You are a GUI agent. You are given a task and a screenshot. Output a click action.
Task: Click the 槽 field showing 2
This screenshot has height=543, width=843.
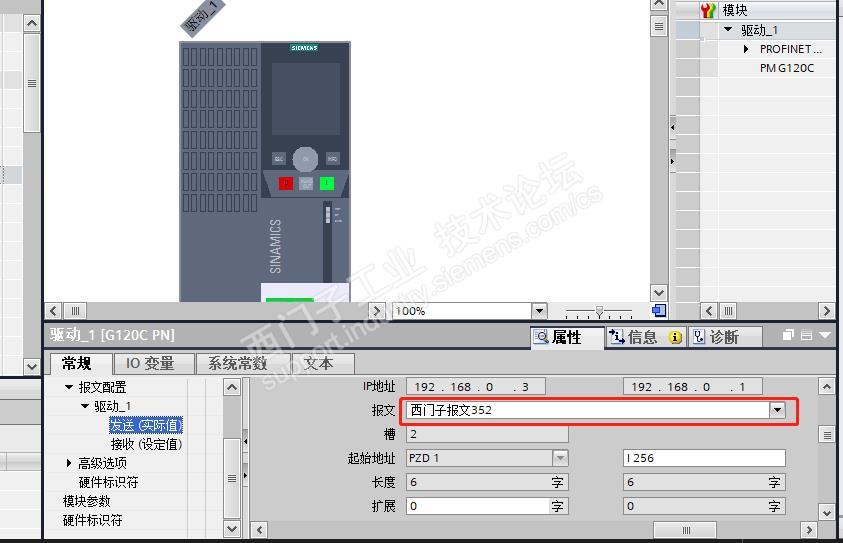[x=487, y=434]
